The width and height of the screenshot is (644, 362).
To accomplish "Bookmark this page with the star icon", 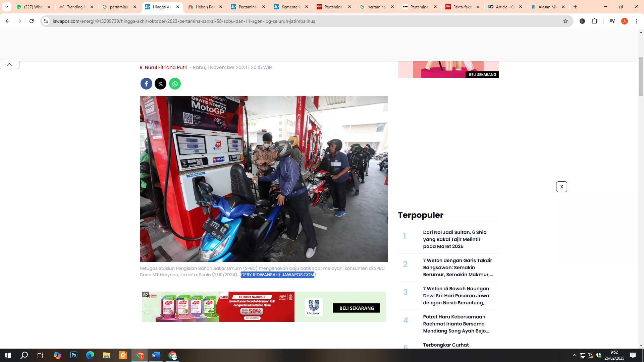I will coord(566,21).
